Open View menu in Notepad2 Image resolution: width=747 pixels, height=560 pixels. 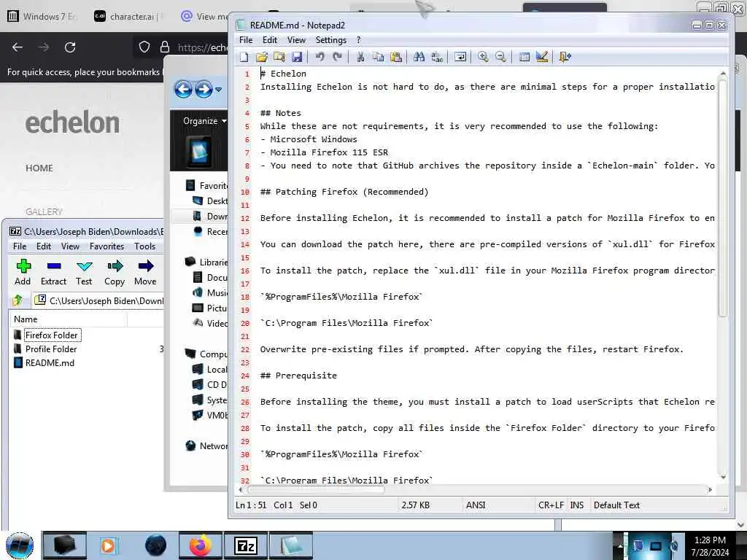(x=296, y=40)
